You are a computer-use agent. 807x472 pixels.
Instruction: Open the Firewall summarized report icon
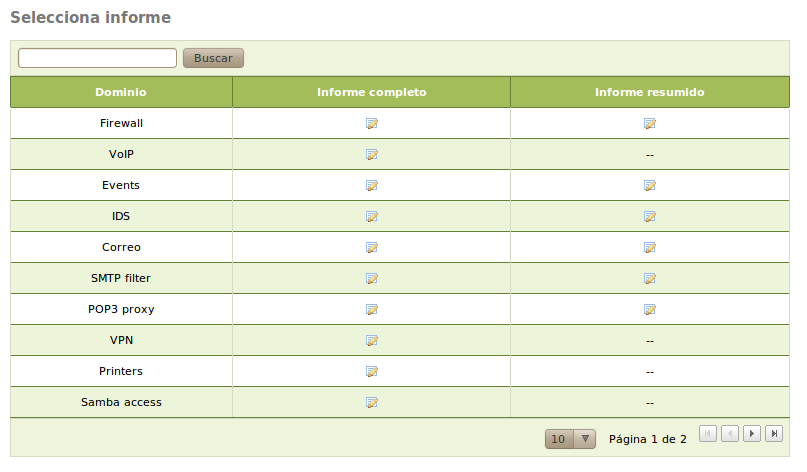click(x=649, y=124)
